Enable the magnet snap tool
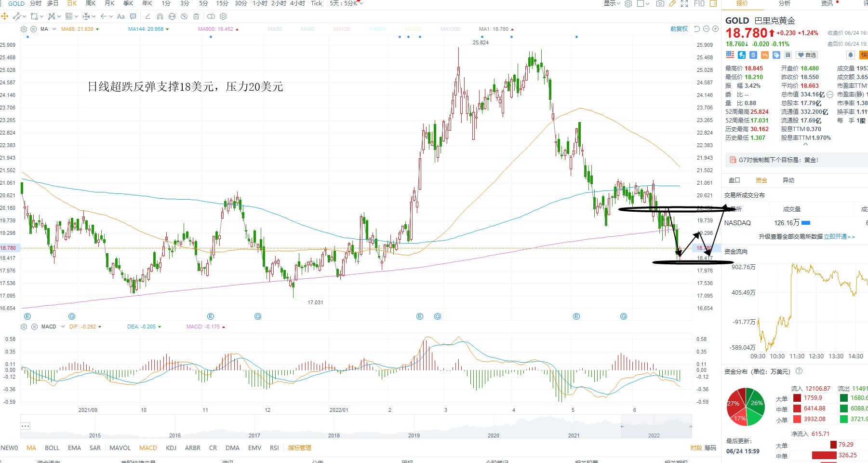 coord(160,16)
